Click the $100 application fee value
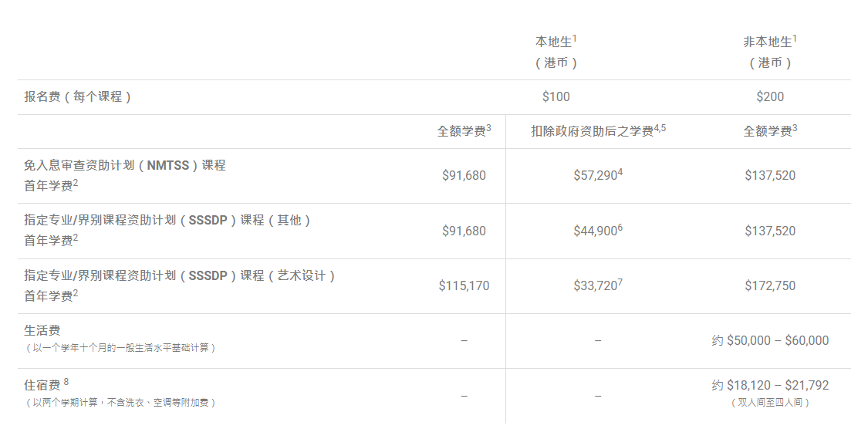 (x=556, y=97)
